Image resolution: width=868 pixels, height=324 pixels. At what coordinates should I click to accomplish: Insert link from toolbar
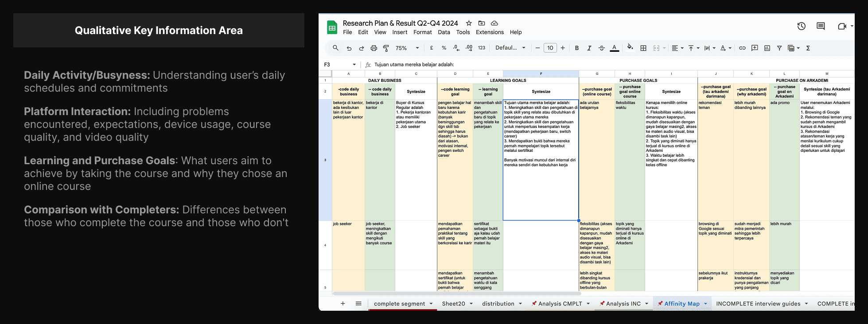click(x=742, y=48)
